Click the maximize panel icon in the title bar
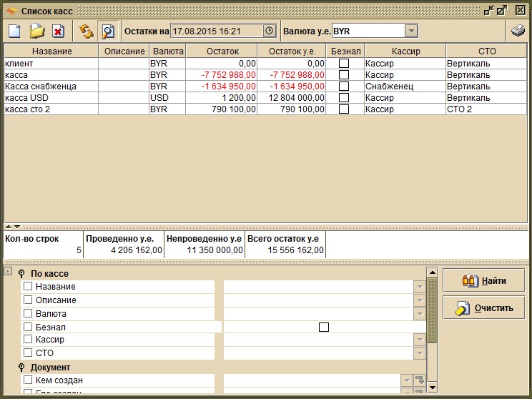The width and height of the screenshot is (532, 399). 501,11
